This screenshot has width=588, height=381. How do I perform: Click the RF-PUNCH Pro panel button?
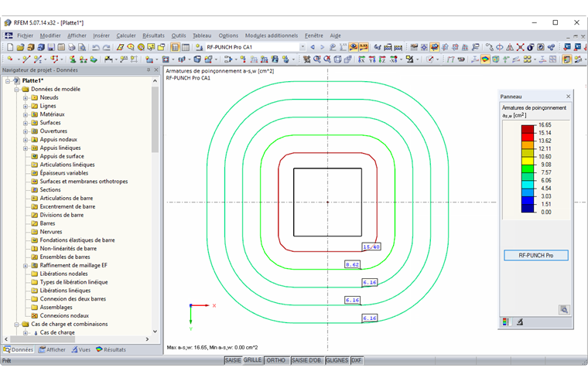(536, 255)
